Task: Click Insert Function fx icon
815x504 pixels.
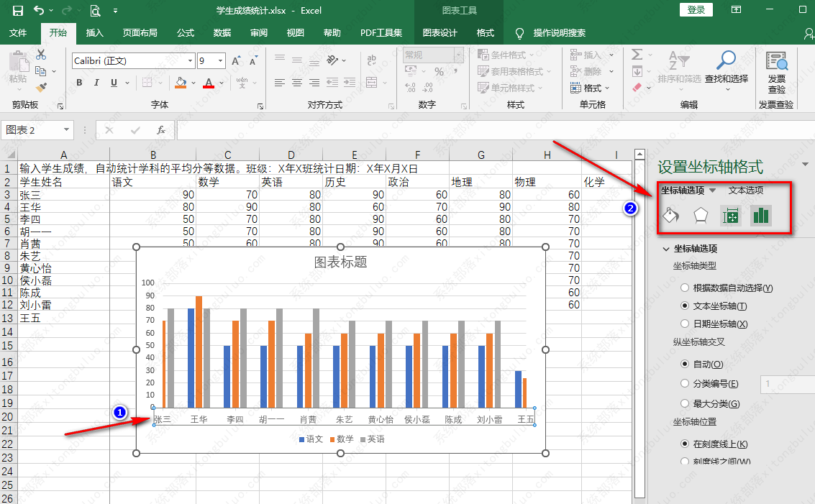Action: [161, 130]
